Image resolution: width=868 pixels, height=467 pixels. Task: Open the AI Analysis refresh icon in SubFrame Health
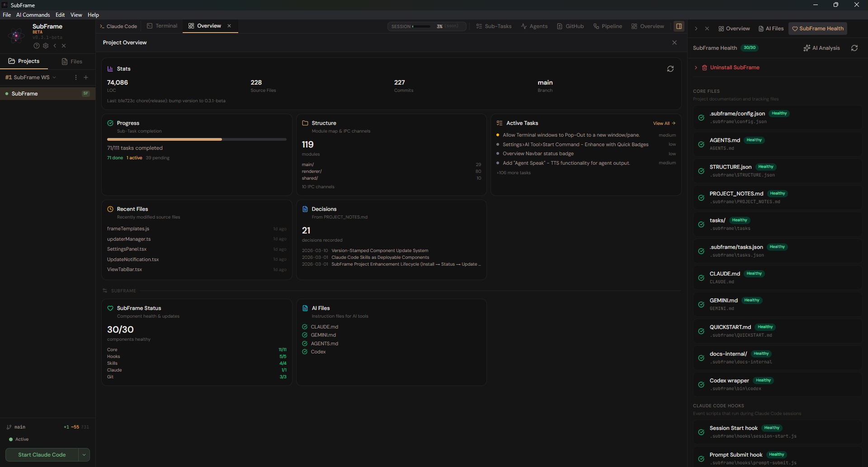[x=854, y=48]
